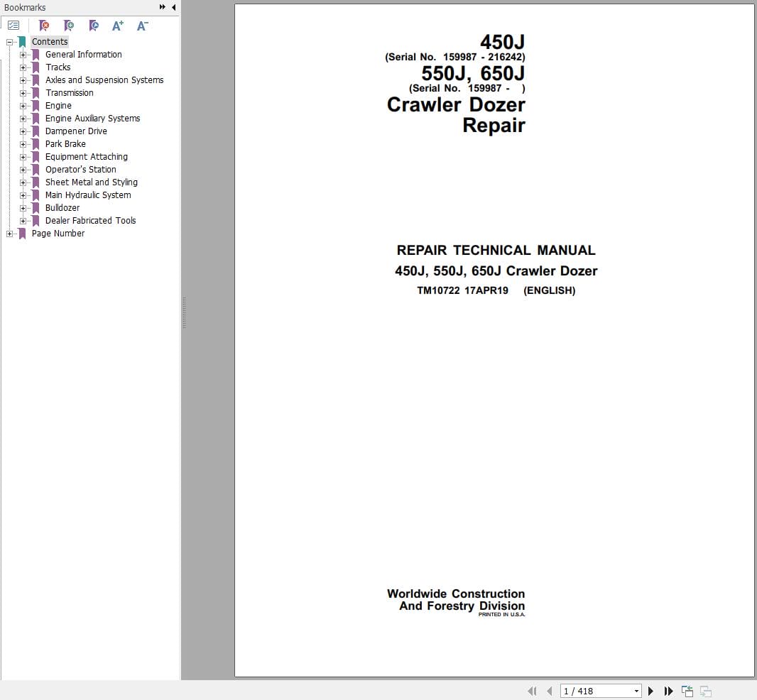Click the Bookmarks panel title
This screenshot has width=757, height=700.
pyautogui.click(x=25, y=7)
